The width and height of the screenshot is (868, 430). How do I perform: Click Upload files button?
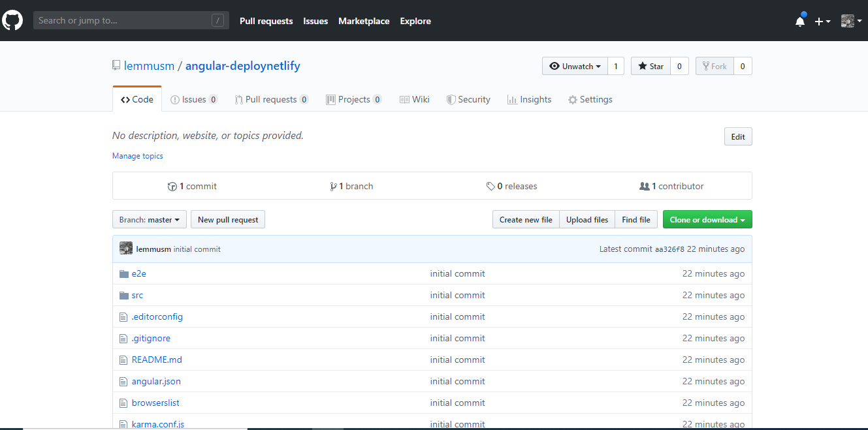click(x=587, y=219)
